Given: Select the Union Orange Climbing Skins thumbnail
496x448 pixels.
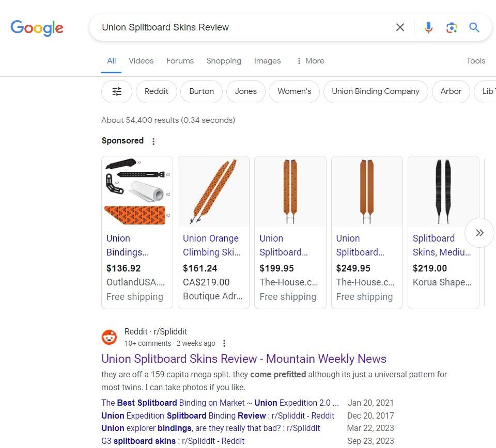Looking at the screenshot, I should point(213,192).
